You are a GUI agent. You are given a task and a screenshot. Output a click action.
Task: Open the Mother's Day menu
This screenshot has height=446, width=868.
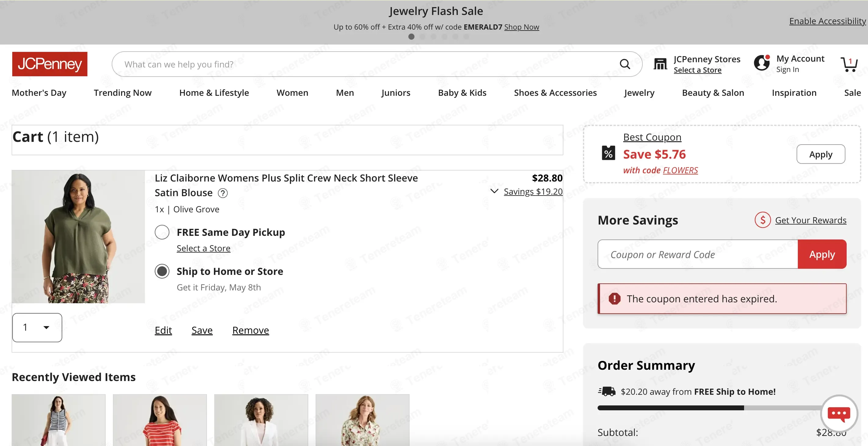click(x=39, y=93)
